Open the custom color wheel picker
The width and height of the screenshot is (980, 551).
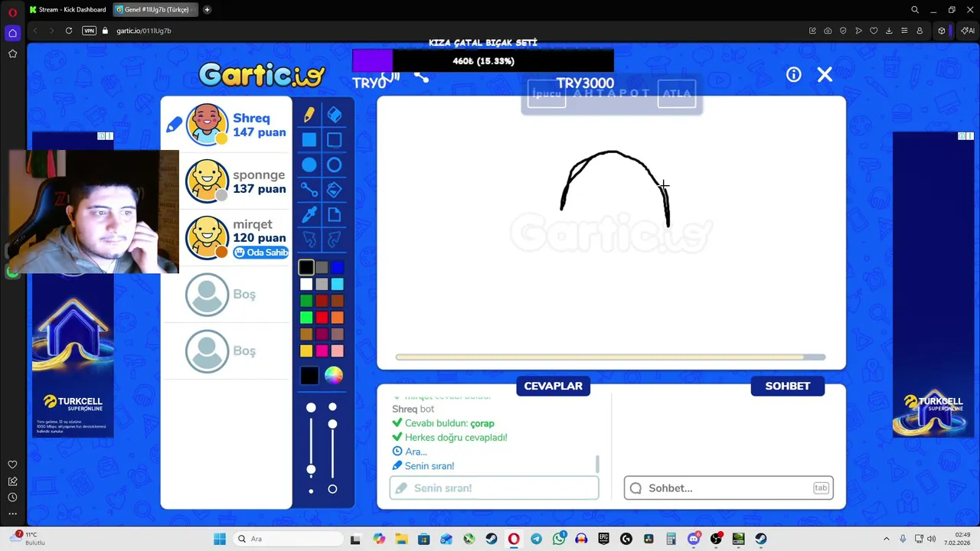point(333,375)
